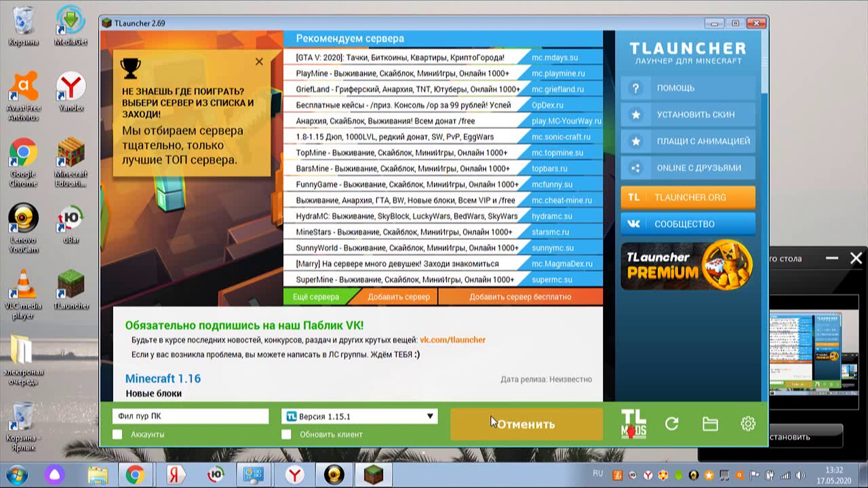Open VK Сообщество button
This screenshot has height=488, width=868.
click(688, 224)
